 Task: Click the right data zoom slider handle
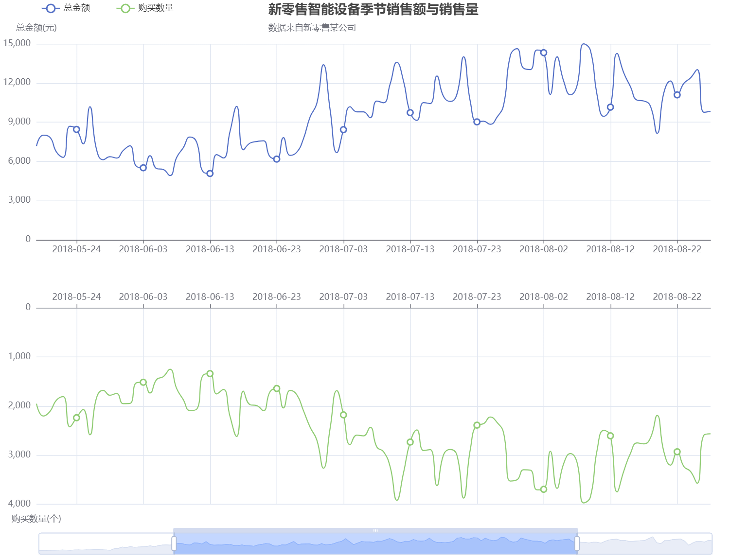tap(577, 543)
